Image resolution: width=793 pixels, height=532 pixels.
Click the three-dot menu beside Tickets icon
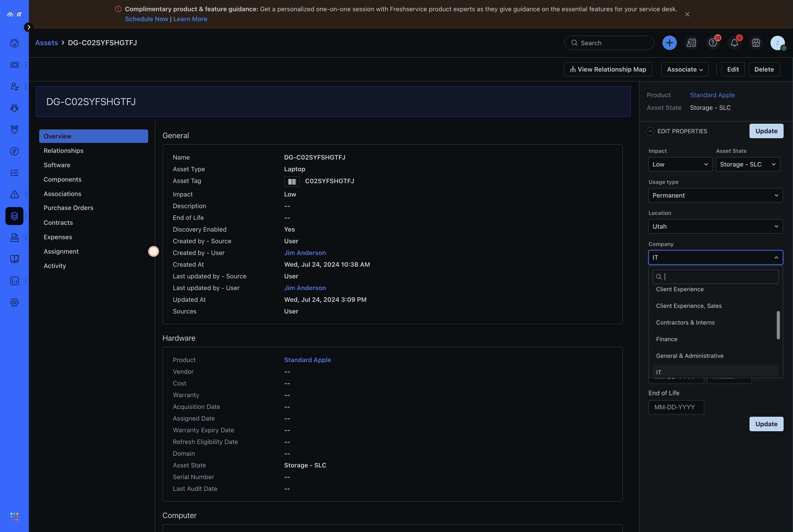point(26,65)
